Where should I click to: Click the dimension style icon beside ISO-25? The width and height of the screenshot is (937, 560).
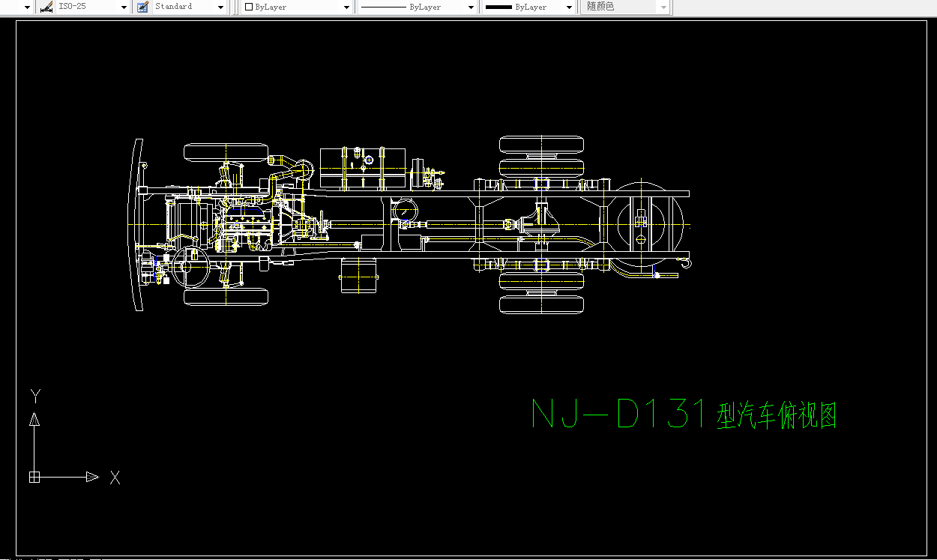[x=46, y=7]
